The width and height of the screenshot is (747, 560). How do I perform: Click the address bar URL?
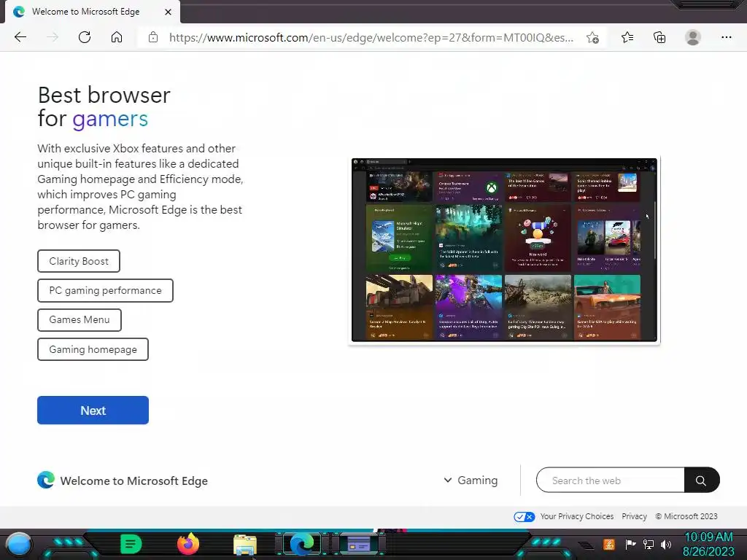(371, 38)
